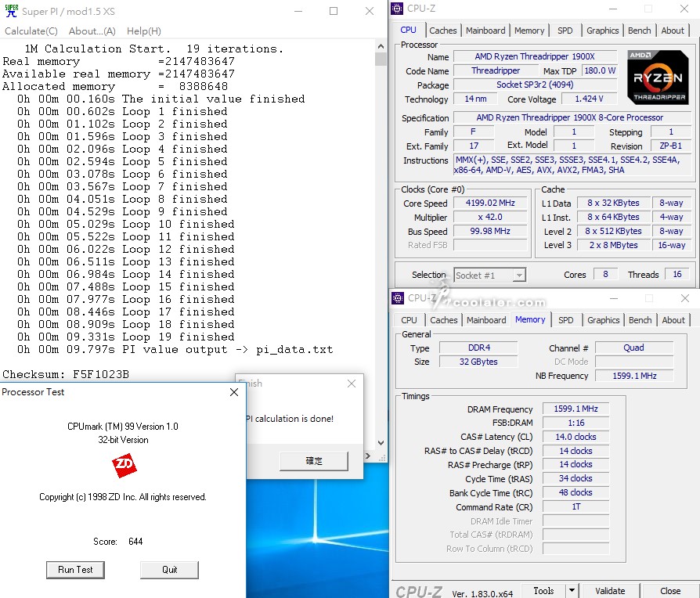The image size is (700, 598).
Task: Switch to Graphics tab in top CPU-Z window
Action: 602,31
